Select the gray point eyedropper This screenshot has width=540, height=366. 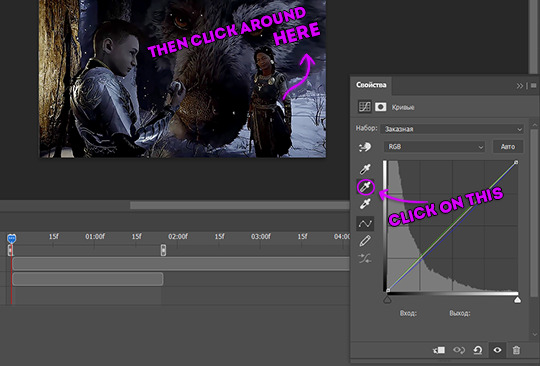click(365, 187)
